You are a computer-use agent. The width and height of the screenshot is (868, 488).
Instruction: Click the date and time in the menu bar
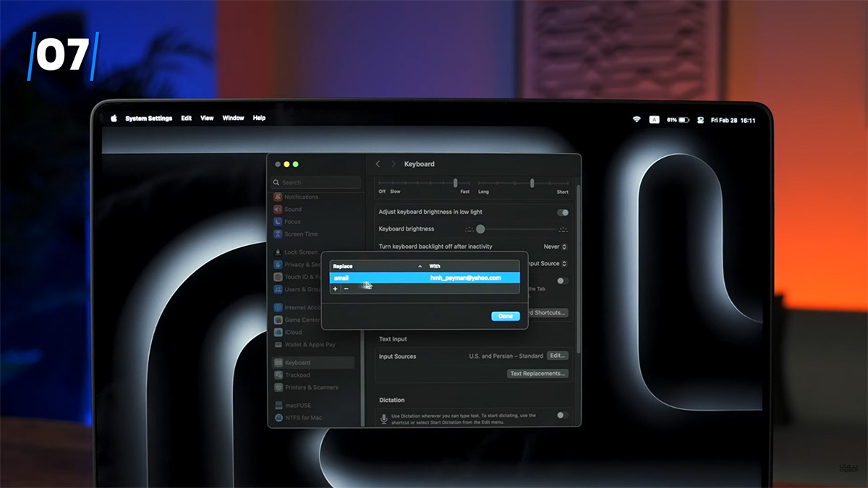(x=733, y=120)
